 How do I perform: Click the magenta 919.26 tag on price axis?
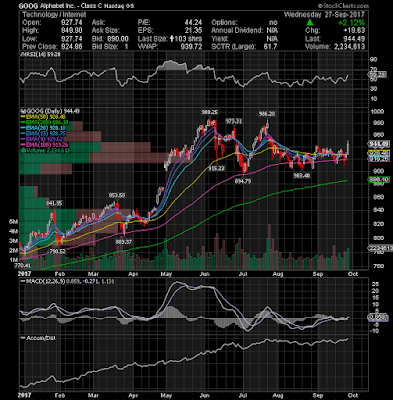coord(378,159)
